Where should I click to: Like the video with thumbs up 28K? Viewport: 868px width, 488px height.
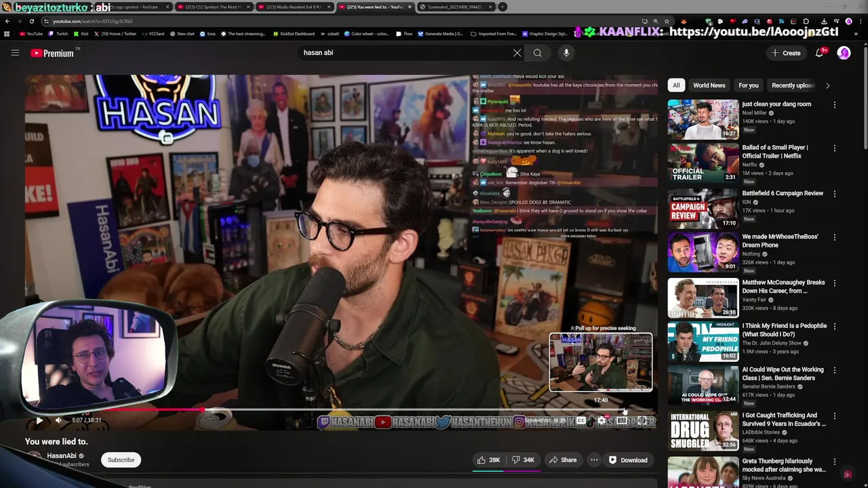point(489,460)
